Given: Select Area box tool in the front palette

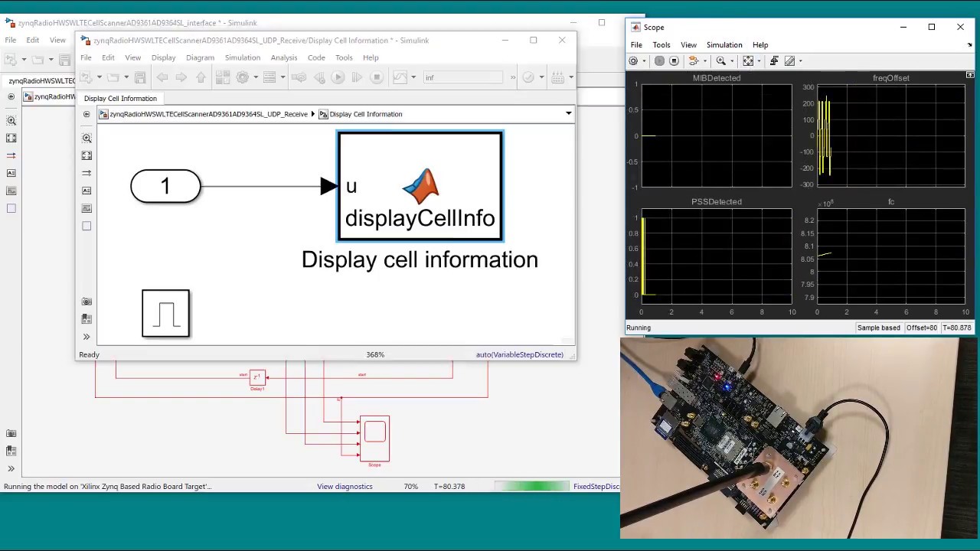Looking at the screenshot, I should tap(87, 226).
